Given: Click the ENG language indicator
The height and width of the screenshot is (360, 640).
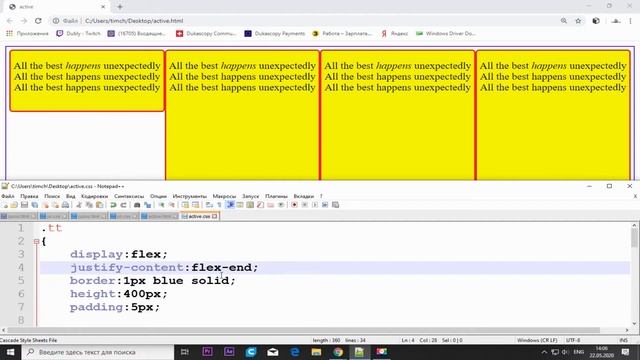Looking at the screenshot, I should click(x=579, y=352).
